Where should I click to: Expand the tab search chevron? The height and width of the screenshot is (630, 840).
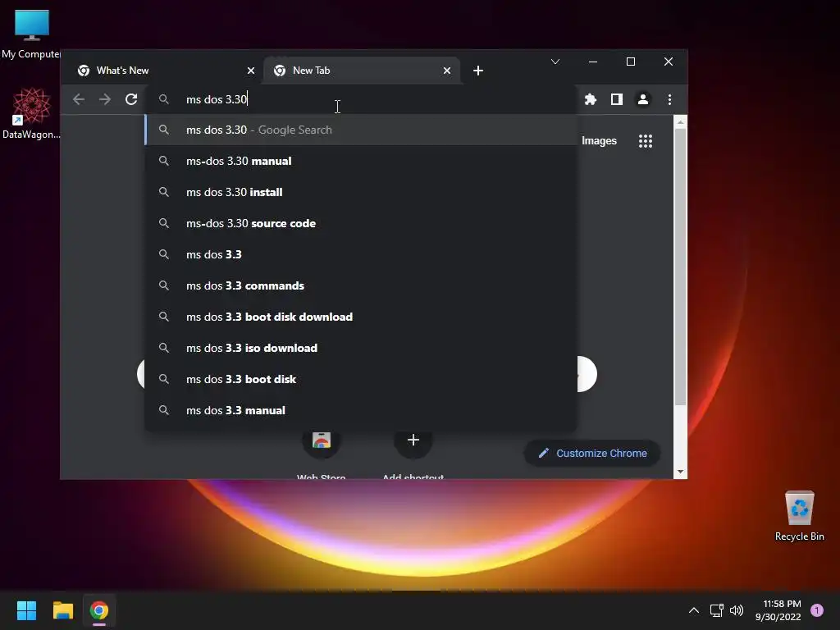pos(555,62)
